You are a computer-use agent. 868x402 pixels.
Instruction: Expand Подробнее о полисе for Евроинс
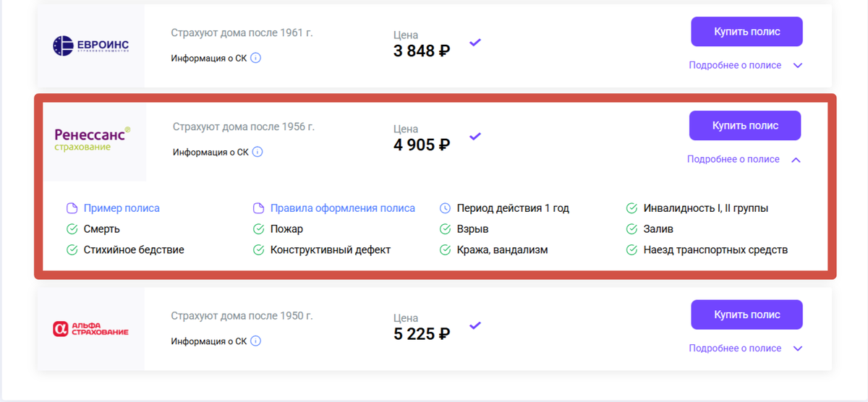pos(746,65)
